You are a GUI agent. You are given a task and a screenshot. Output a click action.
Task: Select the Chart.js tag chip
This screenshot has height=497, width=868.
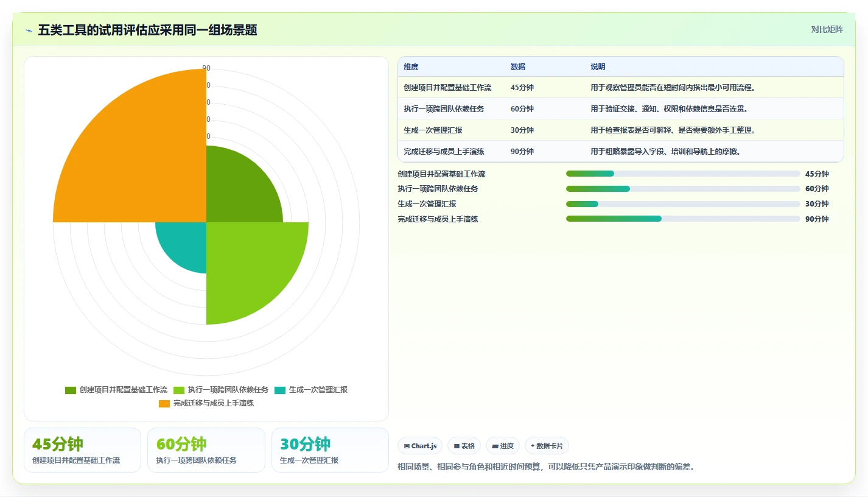tap(420, 446)
